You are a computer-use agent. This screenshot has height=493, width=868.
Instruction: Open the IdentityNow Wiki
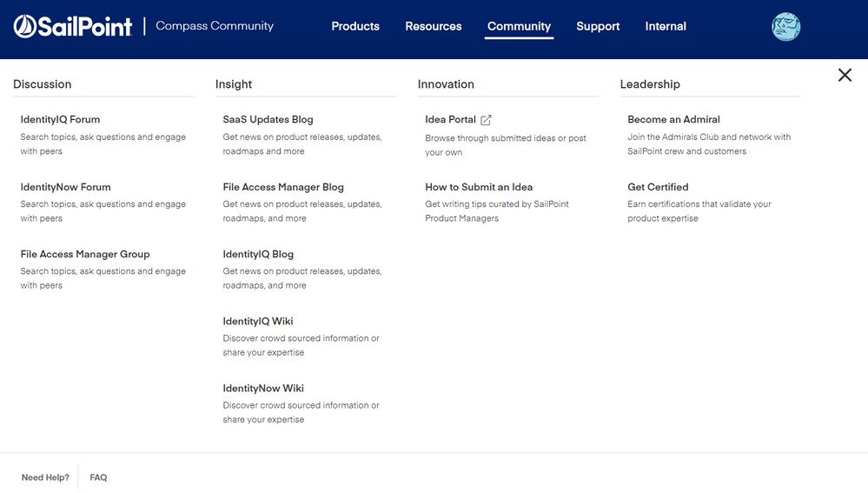click(x=263, y=388)
